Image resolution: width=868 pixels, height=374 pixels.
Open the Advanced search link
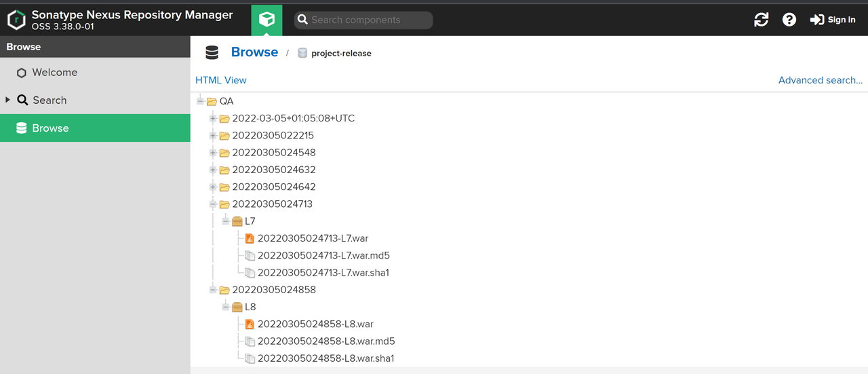pyautogui.click(x=821, y=80)
